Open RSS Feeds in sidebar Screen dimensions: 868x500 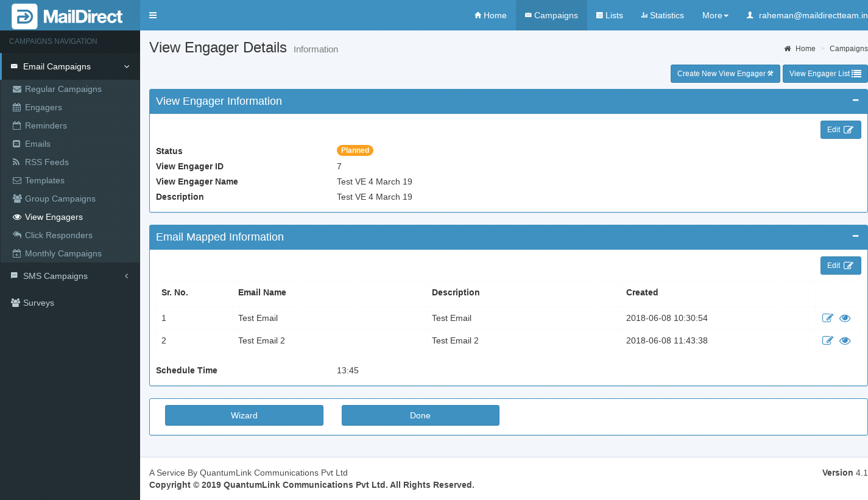46,162
